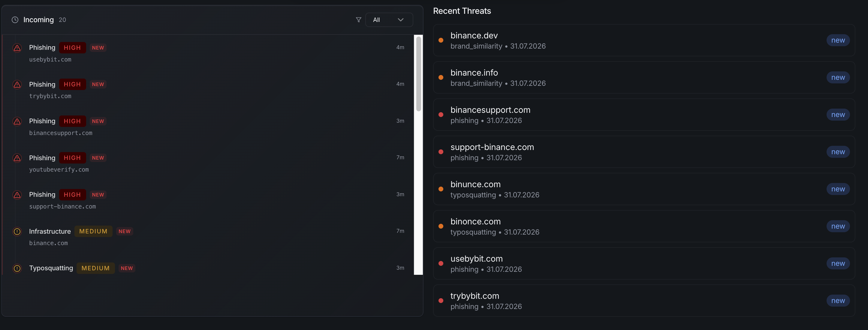Screen dimensions: 868x330
Task: Click the red status dot for usebybit.com
Action: 441,264
